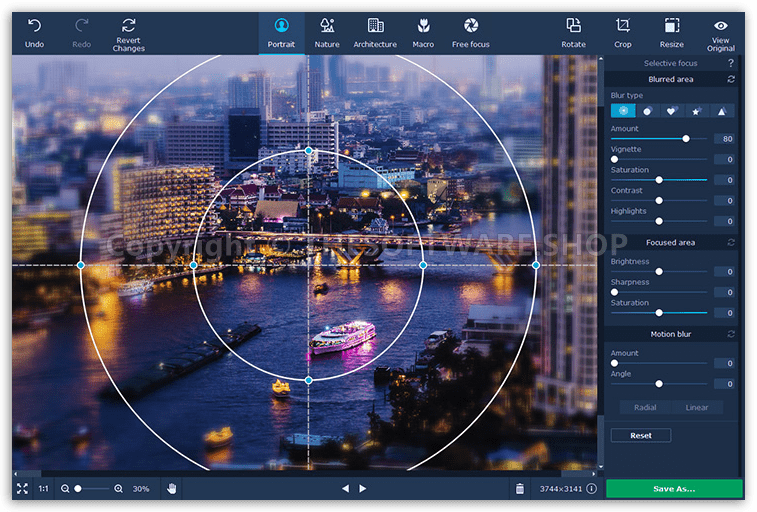Screen dimensions: 757x512
Task: Click the Undo arrow icon
Action: point(34,25)
